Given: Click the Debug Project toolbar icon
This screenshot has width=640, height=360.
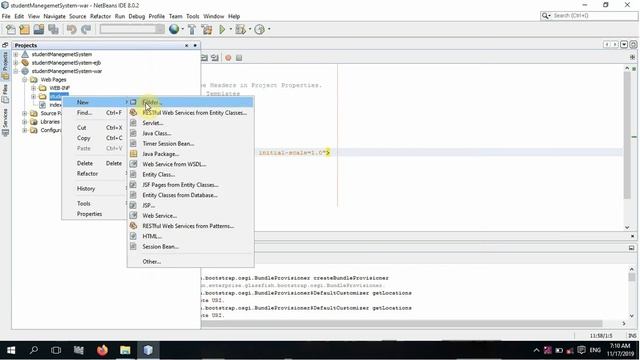Looking at the screenshot, I should tap(240, 29).
